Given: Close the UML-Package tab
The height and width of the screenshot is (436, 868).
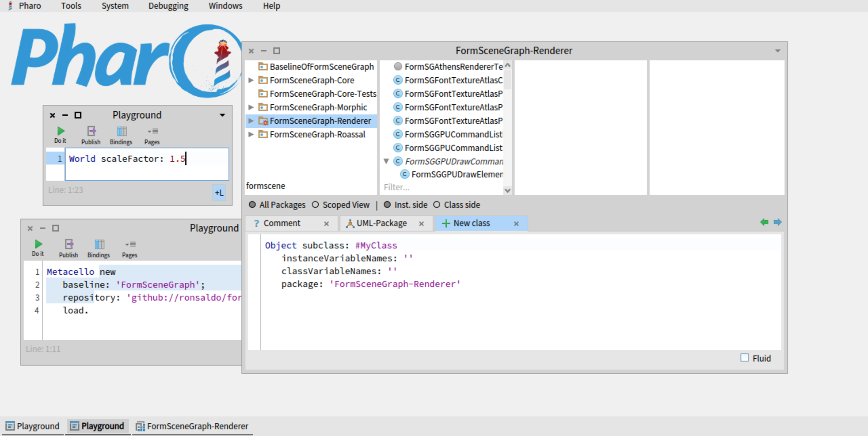Looking at the screenshot, I should click(x=421, y=224).
